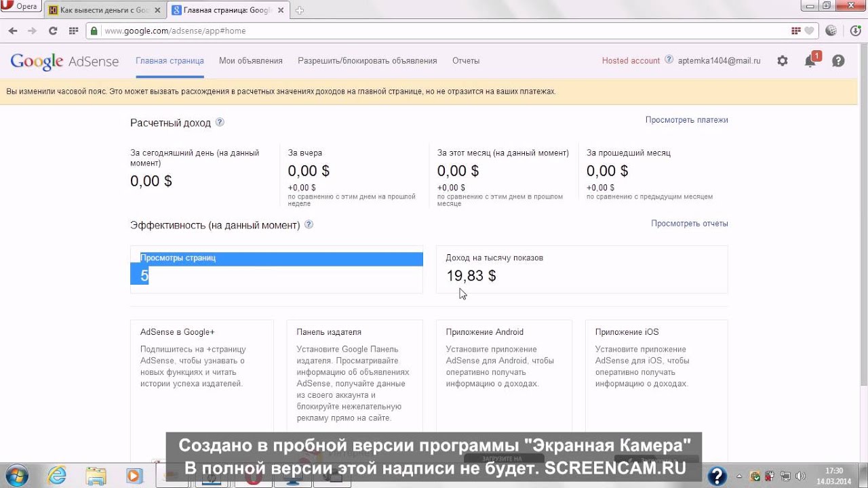Switch to the 'Как вывести деньги' tab
Image resolution: width=868 pixels, height=488 pixels.
click(105, 10)
